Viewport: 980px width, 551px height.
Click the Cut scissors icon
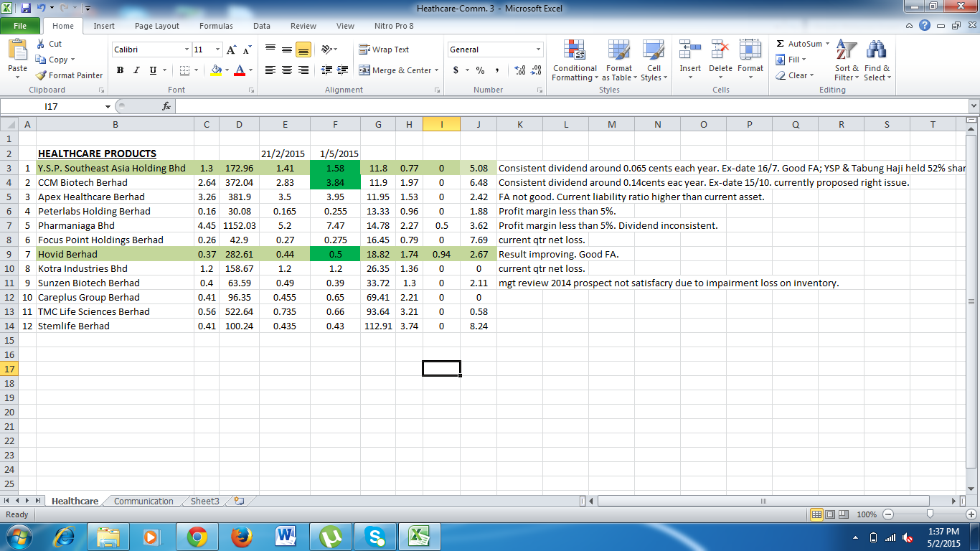pyautogui.click(x=40, y=44)
